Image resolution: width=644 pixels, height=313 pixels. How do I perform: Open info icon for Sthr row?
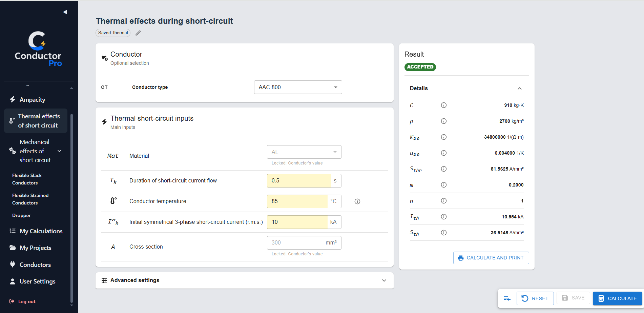click(444, 169)
